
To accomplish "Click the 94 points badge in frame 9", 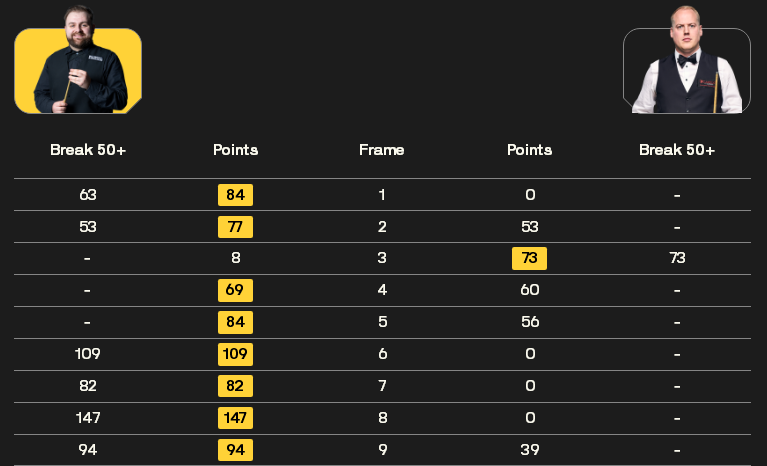I will [x=235, y=450].
